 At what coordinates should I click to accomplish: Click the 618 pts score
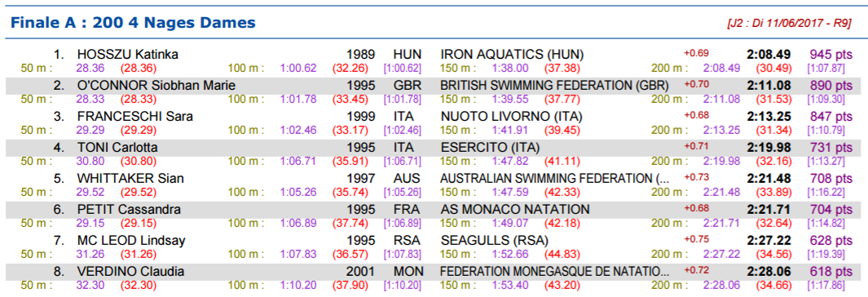[831, 272]
